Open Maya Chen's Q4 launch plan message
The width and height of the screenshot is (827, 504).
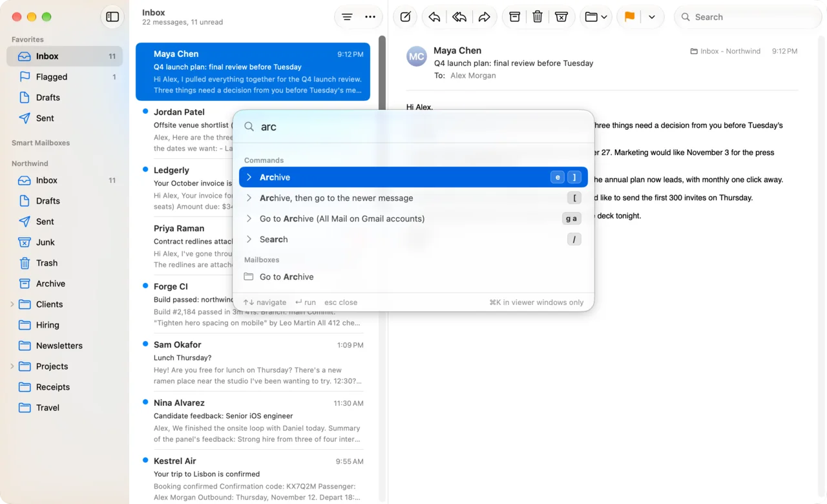[253, 72]
